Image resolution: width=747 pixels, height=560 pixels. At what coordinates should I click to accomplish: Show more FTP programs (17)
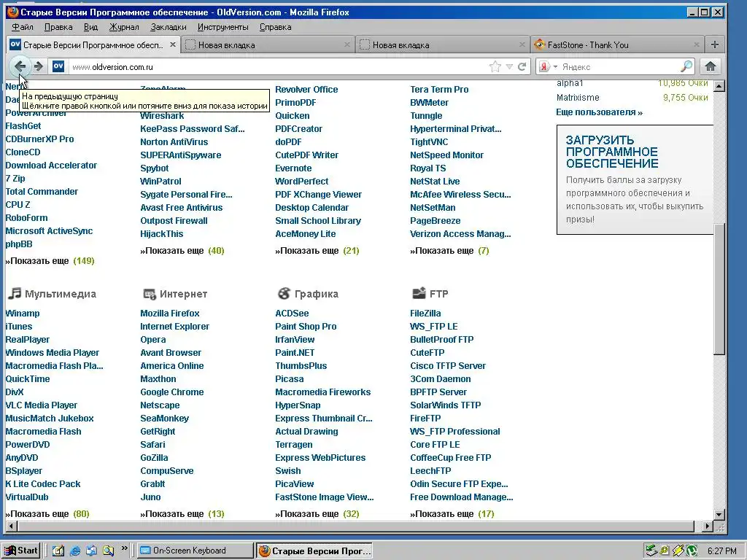(452, 514)
